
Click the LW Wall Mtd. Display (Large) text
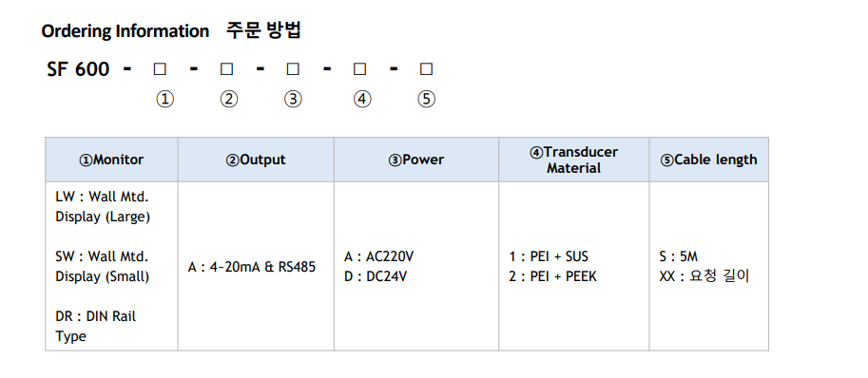[x=103, y=207]
